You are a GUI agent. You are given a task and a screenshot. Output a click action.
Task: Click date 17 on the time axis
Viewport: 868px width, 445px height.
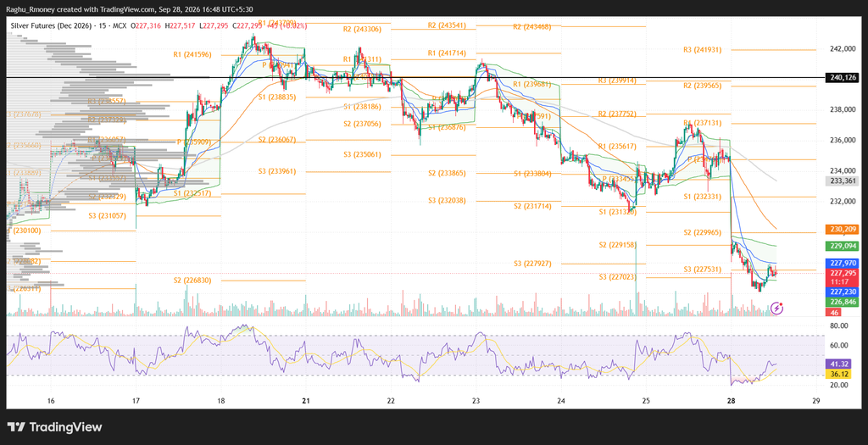point(136,400)
